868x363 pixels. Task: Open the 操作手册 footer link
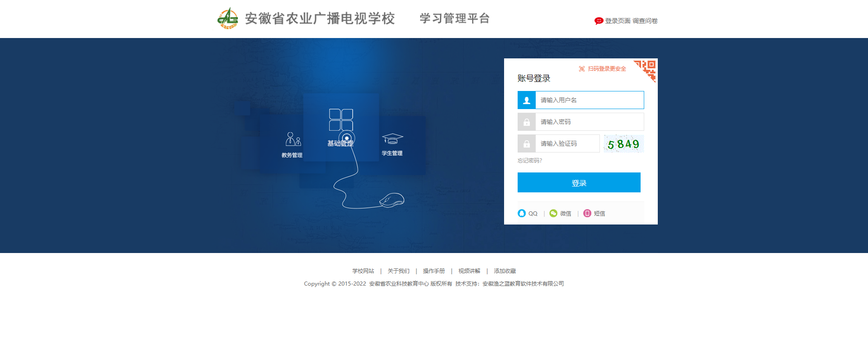pos(434,271)
